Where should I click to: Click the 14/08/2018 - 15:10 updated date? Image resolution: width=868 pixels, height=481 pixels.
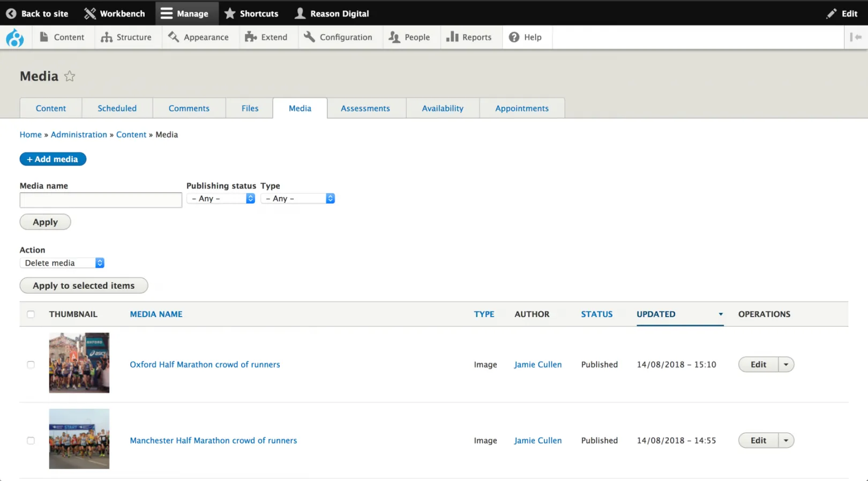click(676, 365)
